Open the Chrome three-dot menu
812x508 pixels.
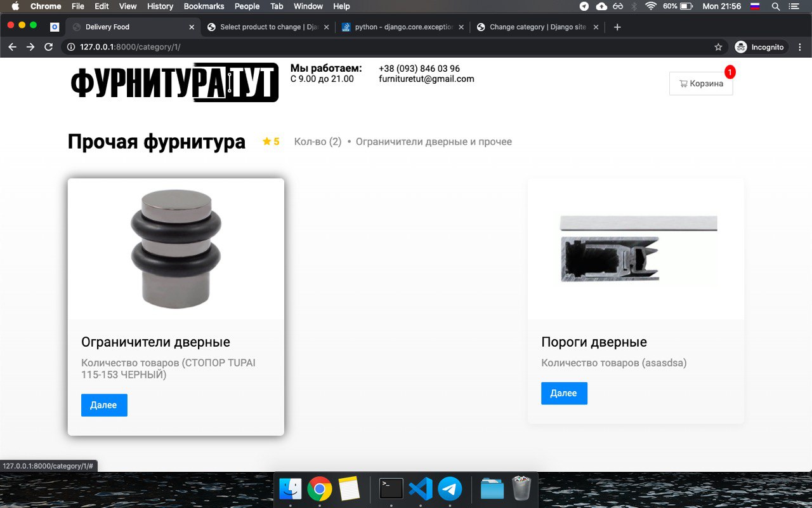pyautogui.click(x=800, y=47)
